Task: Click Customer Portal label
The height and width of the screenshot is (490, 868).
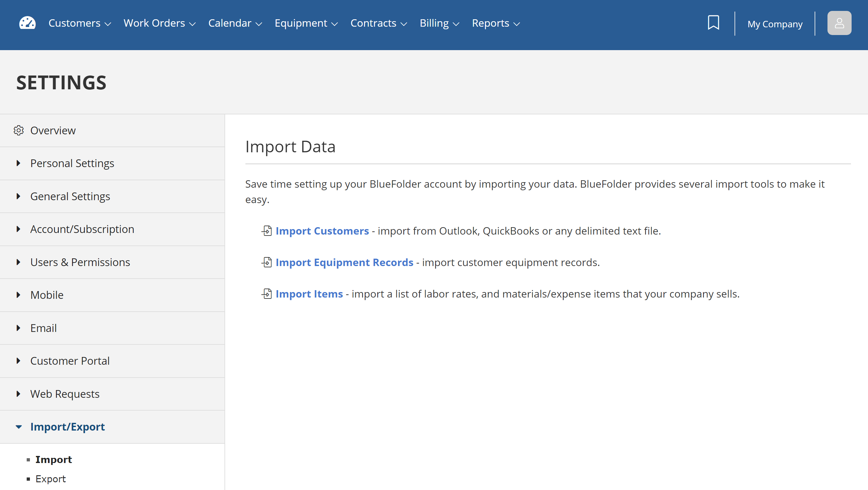Action: pos(70,361)
